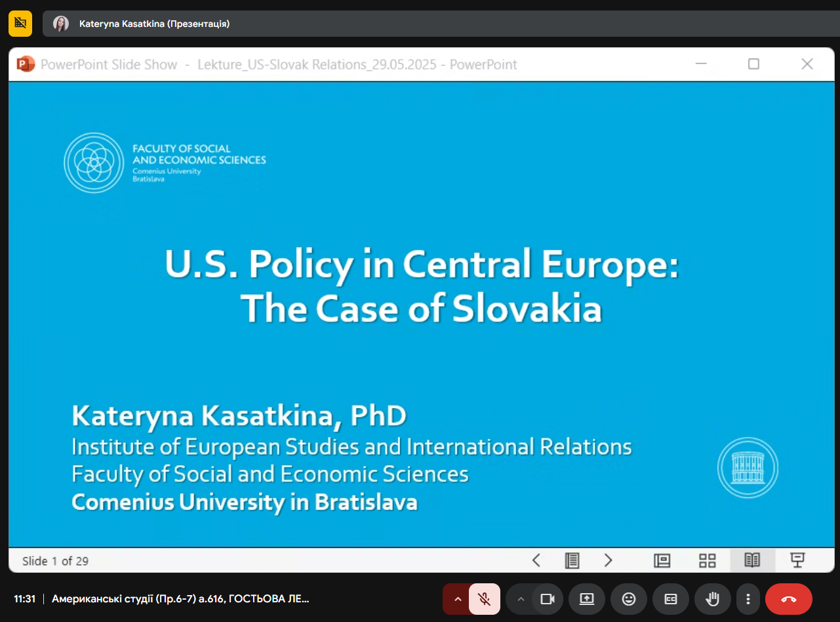Open the emoji reactions button
Screen dimensions: 840x622
(628, 599)
